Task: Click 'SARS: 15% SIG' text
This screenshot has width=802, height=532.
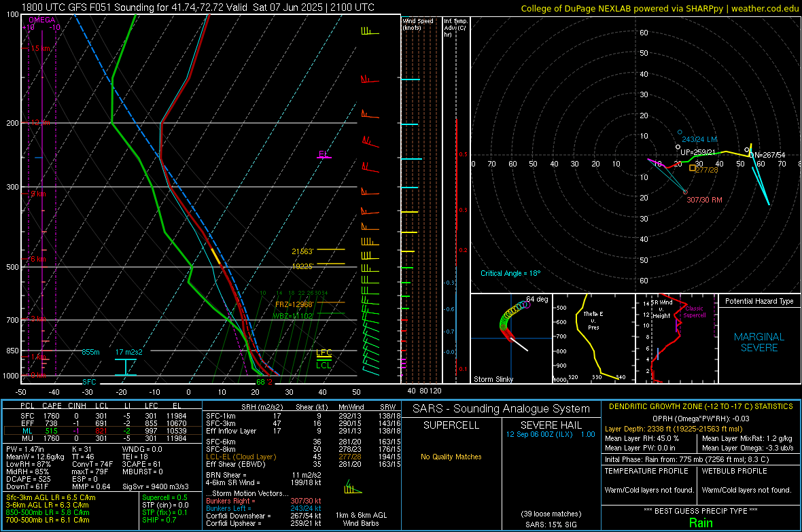Action: click(551, 525)
